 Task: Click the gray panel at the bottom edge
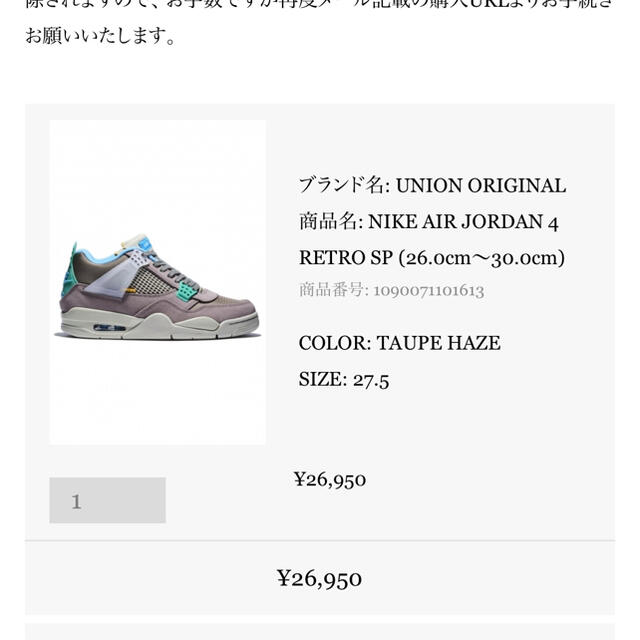(x=320, y=631)
